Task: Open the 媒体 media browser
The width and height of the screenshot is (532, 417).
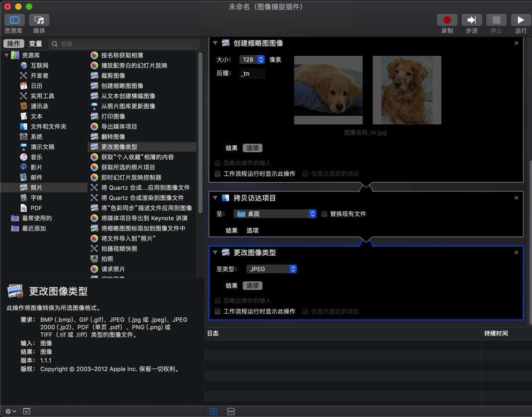Action: click(39, 20)
